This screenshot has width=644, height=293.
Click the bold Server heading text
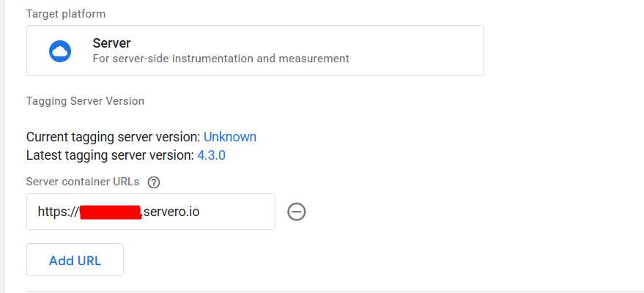(x=111, y=42)
